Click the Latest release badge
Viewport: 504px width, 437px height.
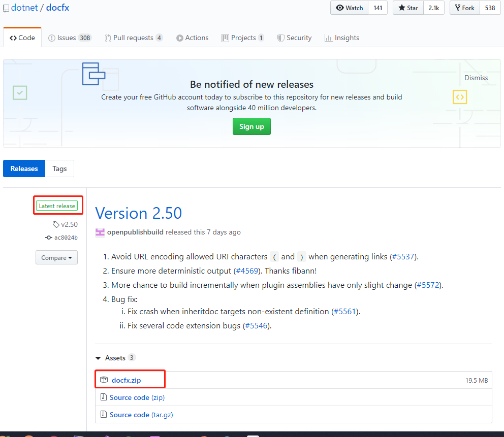pos(57,206)
